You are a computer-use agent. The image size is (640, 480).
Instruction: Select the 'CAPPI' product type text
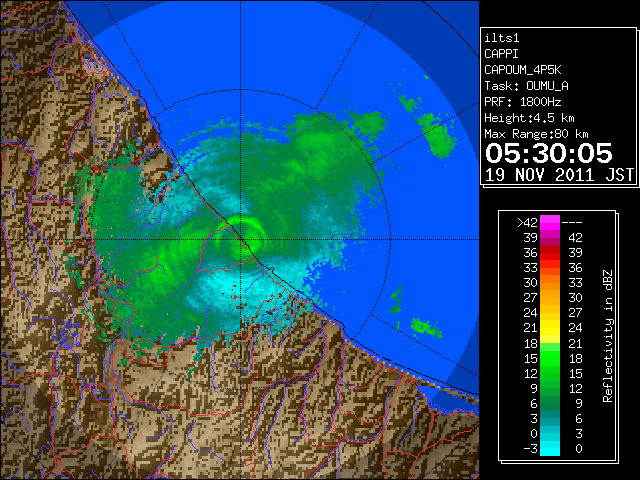501,54
